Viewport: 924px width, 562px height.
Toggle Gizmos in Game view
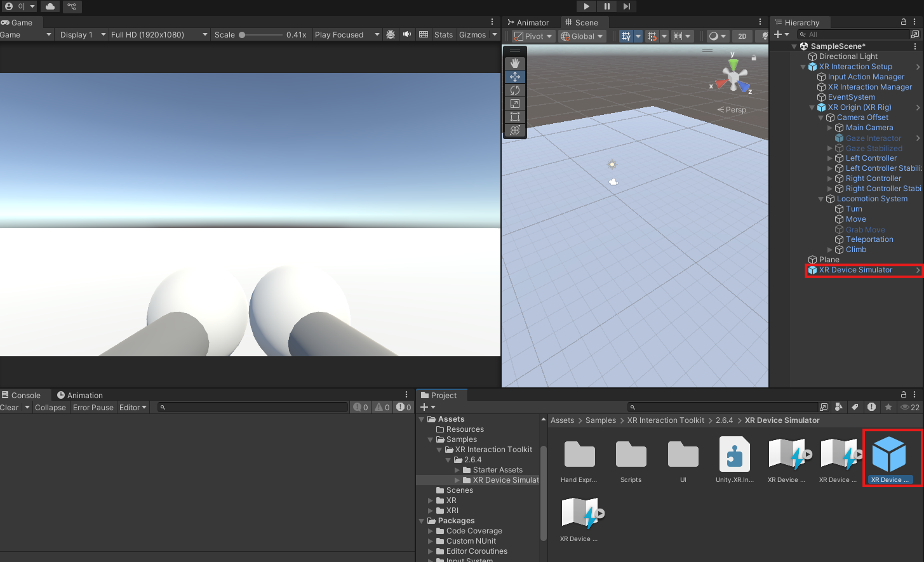tap(472, 34)
